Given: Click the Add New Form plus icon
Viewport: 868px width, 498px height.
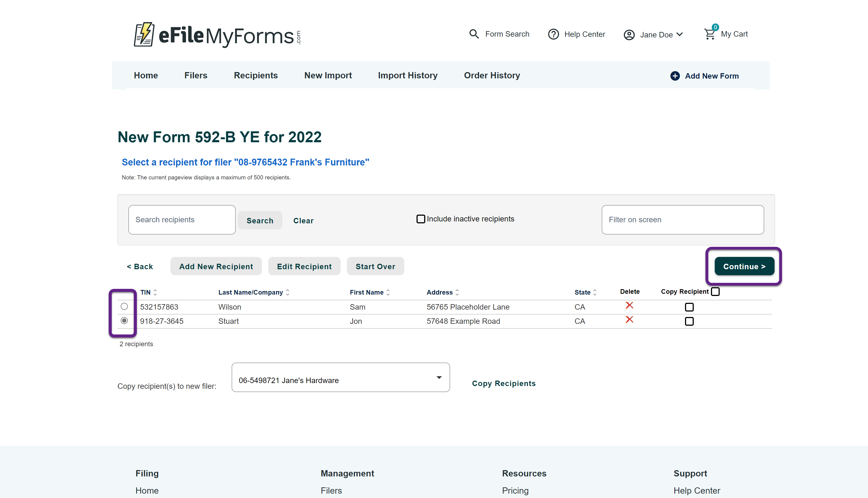Looking at the screenshot, I should point(675,76).
